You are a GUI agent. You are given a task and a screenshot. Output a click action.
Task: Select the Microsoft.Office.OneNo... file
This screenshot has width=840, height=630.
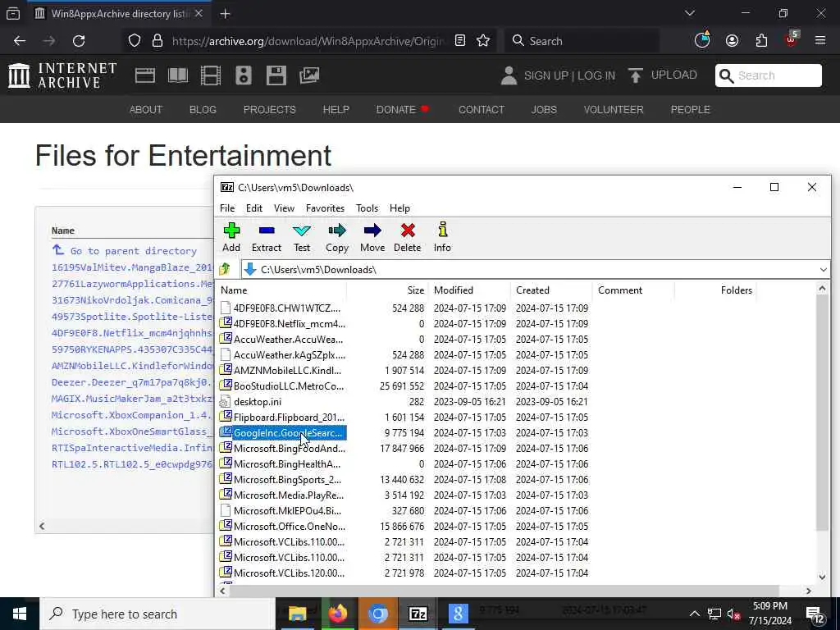click(290, 526)
